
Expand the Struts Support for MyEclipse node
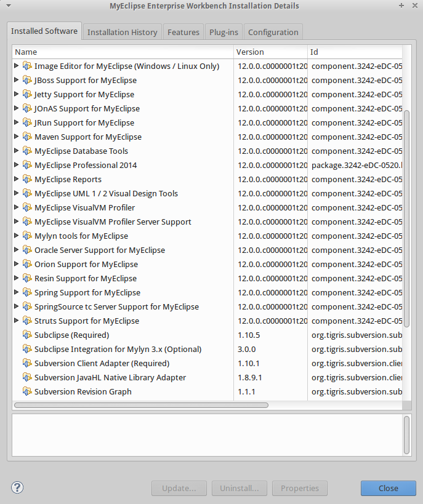17,320
